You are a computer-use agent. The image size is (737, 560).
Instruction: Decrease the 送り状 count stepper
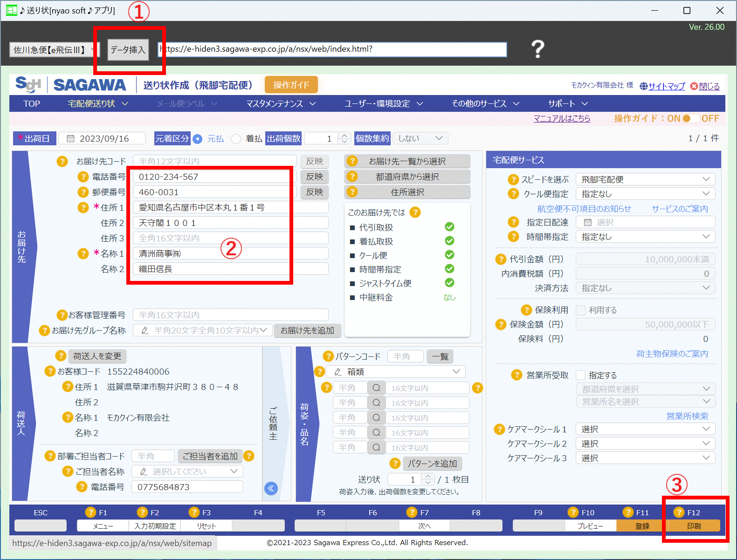(x=427, y=482)
